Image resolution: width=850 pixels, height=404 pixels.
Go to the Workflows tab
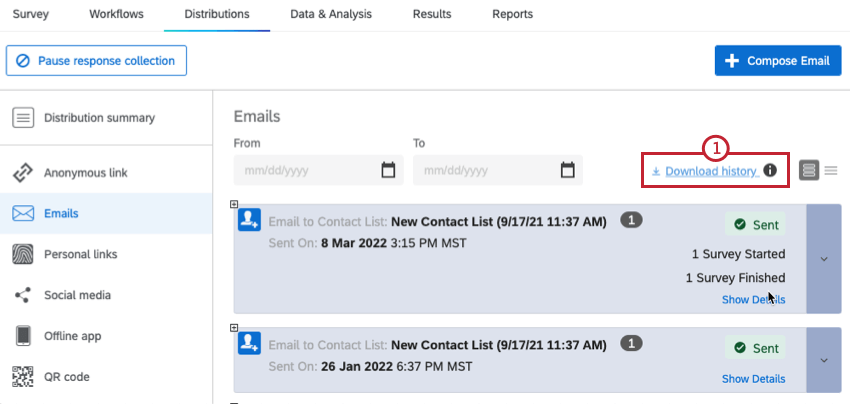pyautogui.click(x=116, y=14)
